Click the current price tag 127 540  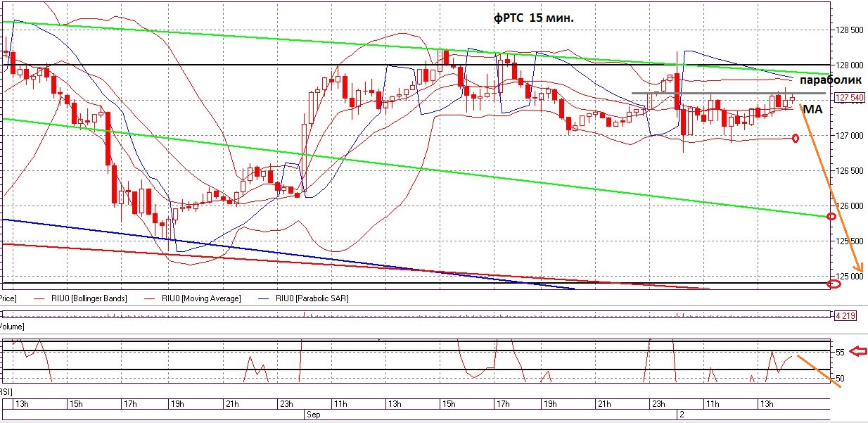pos(849,99)
